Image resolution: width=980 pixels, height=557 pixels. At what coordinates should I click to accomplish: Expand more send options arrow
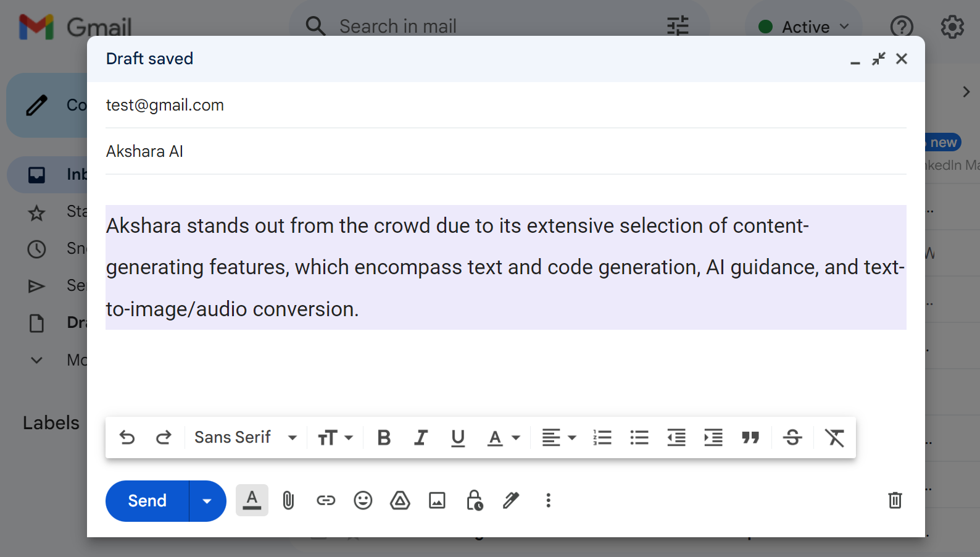coord(207,501)
